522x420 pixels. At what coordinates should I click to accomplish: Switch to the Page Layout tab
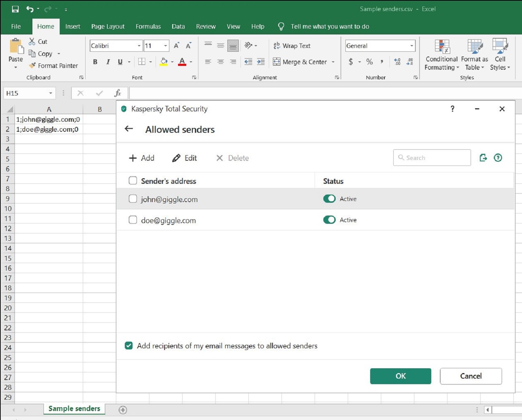coord(108,27)
